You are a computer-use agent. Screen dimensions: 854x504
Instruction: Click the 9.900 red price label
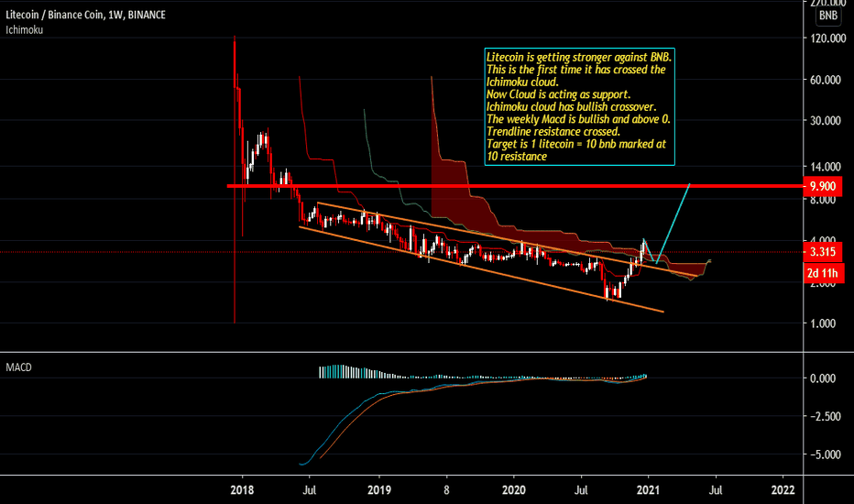[x=823, y=186]
